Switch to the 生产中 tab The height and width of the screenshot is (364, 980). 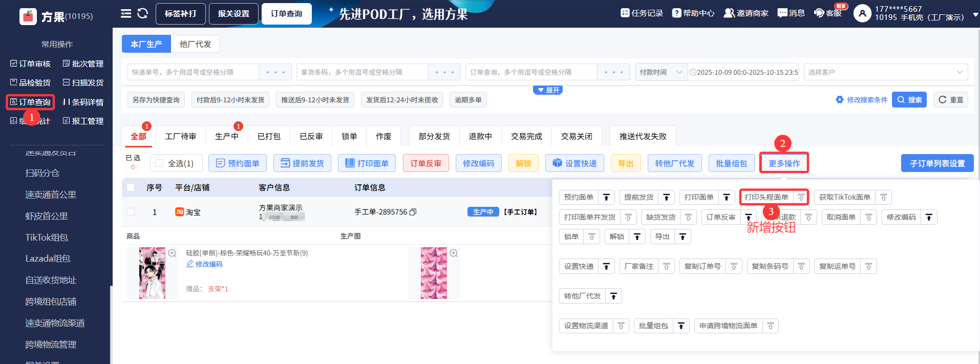[x=226, y=136]
